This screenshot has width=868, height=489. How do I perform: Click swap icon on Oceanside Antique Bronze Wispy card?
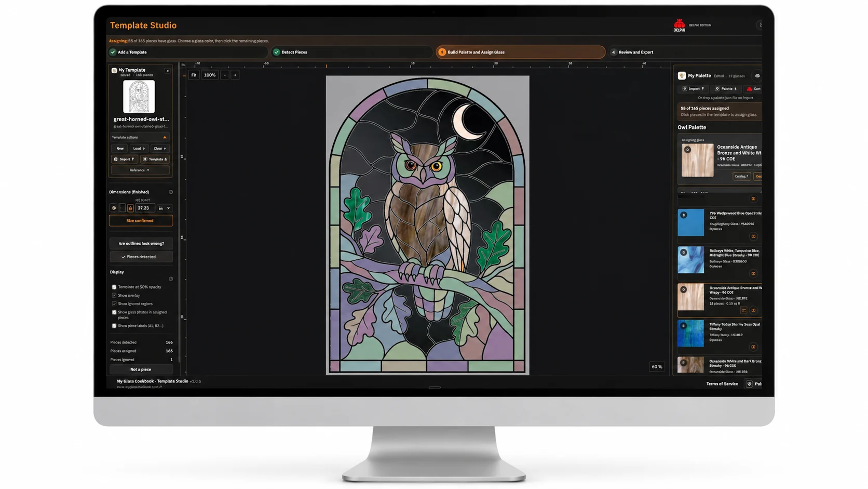click(x=743, y=311)
